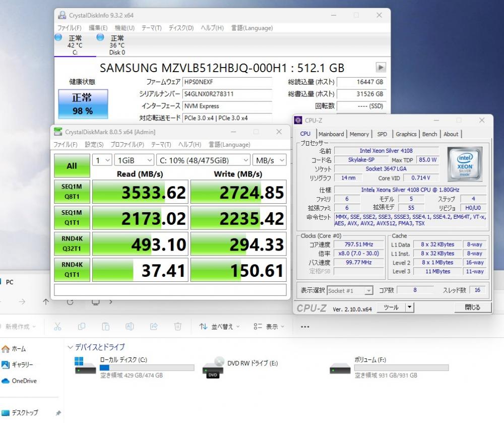
Task: Click the Copy icon in Explorer toolbar
Action: tap(82, 327)
